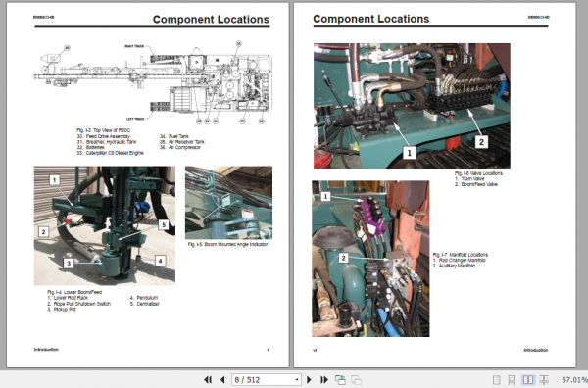588x388 pixels.
Task: Click the Manifold Locations photo
Action: coord(370,259)
